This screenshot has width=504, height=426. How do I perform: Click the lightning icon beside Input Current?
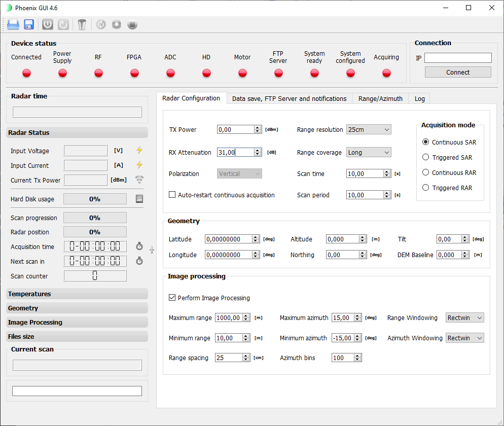(139, 165)
